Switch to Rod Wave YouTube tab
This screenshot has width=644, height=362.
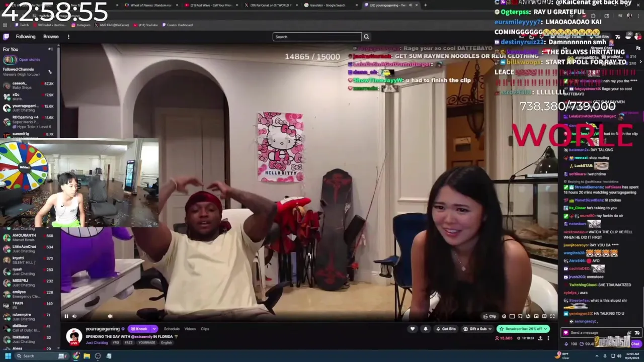[x=211, y=5]
